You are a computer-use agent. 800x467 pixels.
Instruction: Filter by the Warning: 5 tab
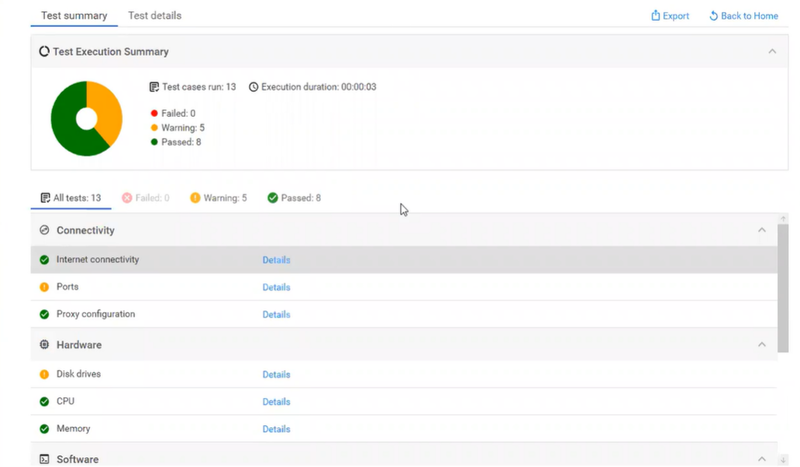coord(218,198)
